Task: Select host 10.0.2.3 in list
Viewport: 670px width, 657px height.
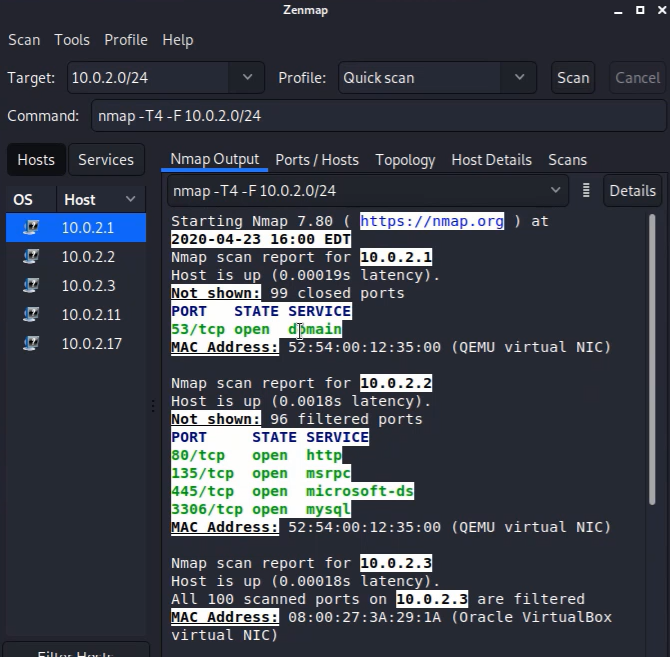Action: click(76, 286)
